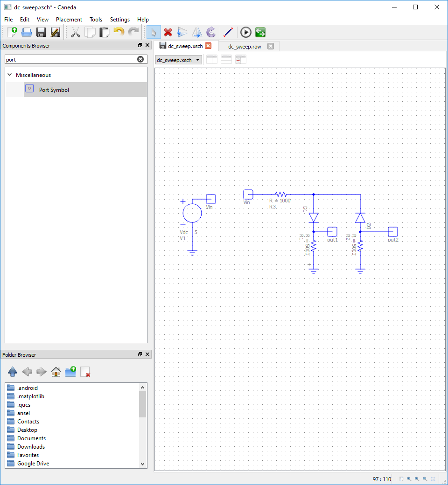The image size is (448, 485).
Task: Collapse the Miscellaneous category
Action: point(10,75)
